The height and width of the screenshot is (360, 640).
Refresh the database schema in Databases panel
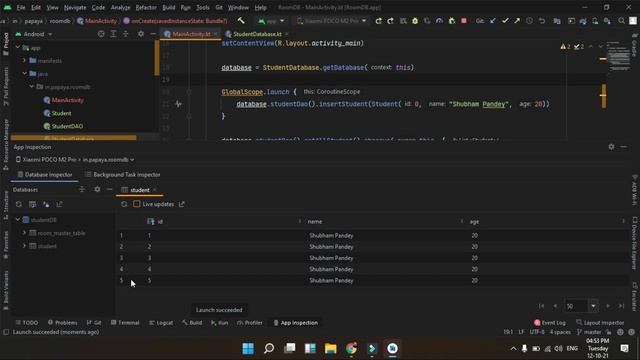point(19,204)
